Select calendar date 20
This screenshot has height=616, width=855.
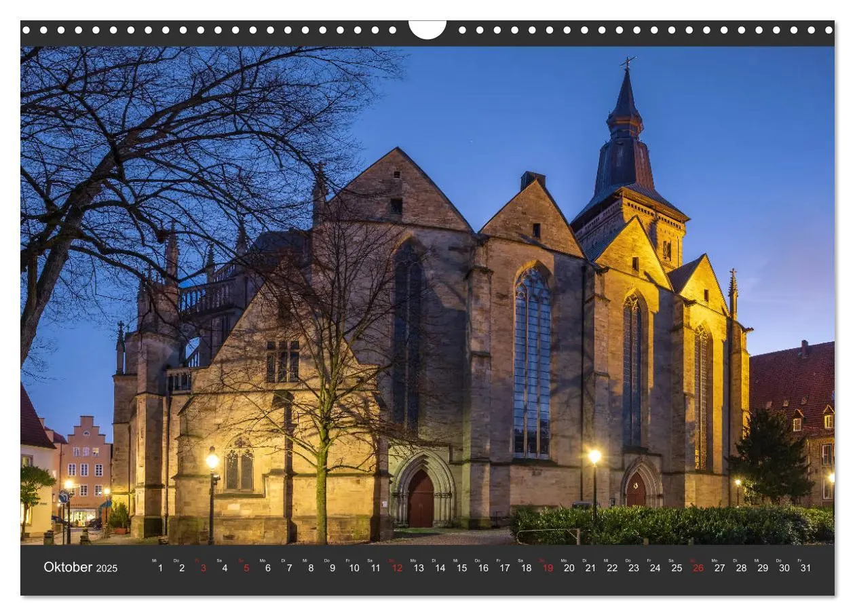(569, 569)
